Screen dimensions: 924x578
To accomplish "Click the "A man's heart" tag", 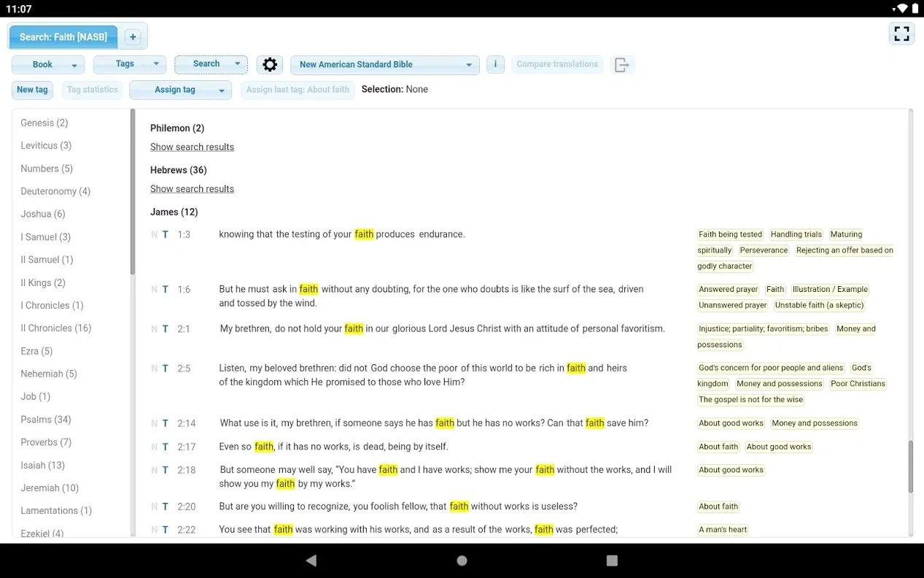I will [x=723, y=530].
